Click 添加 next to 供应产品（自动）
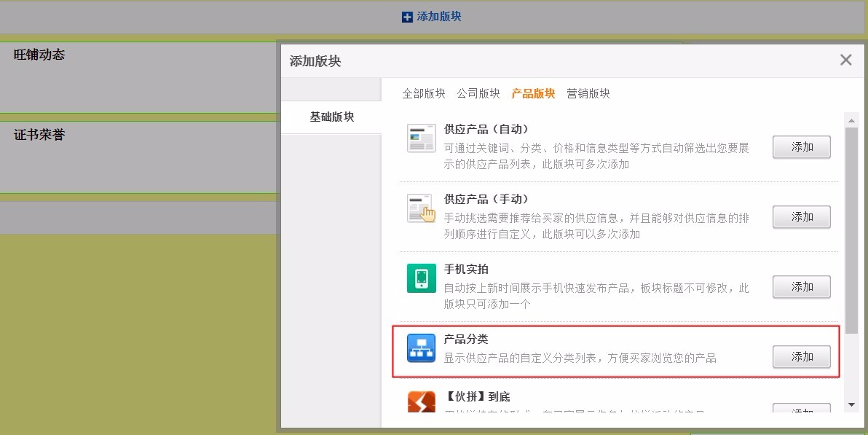Viewport: 868px width, 435px height. tap(801, 146)
